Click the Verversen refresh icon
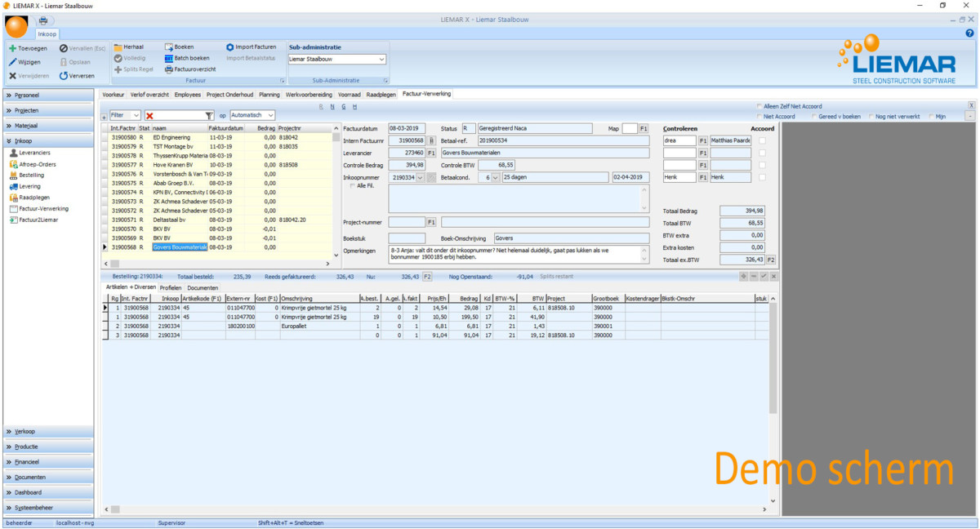 pyautogui.click(x=63, y=76)
